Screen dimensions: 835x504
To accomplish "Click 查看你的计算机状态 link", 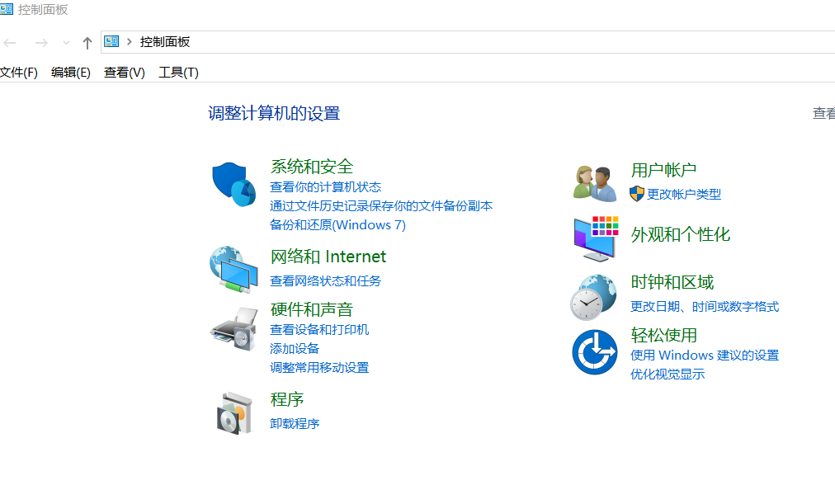I will tap(325, 187).
